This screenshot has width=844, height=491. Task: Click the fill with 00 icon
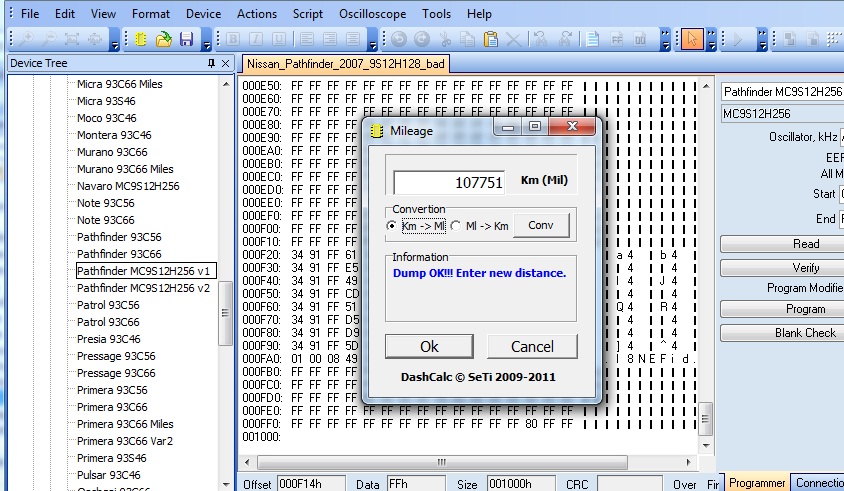(x=640, y=39)
